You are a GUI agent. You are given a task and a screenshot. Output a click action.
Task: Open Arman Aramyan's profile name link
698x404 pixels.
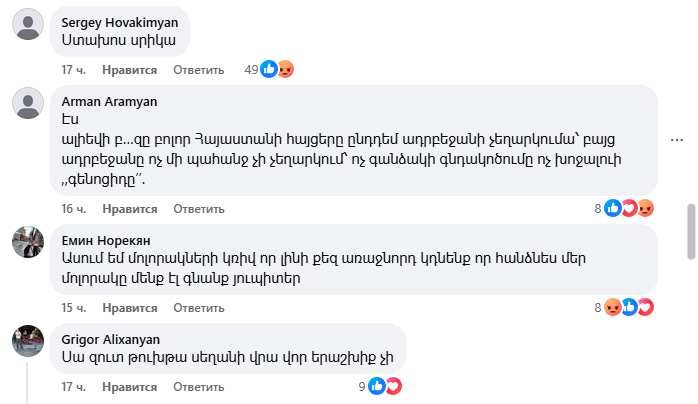click(x=110, y=101)
